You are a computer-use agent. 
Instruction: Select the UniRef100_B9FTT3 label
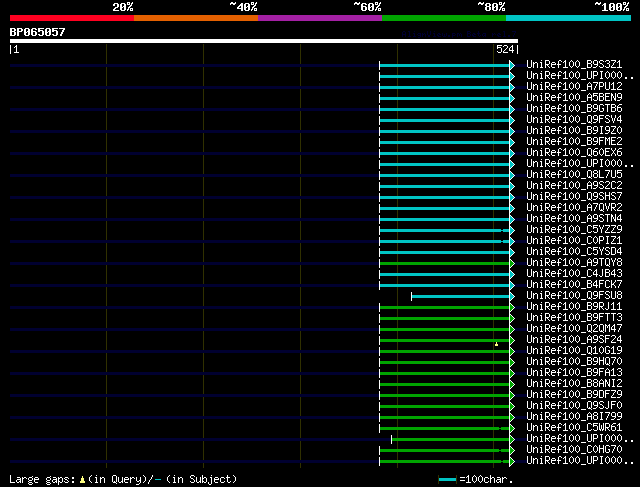[574, 318]
